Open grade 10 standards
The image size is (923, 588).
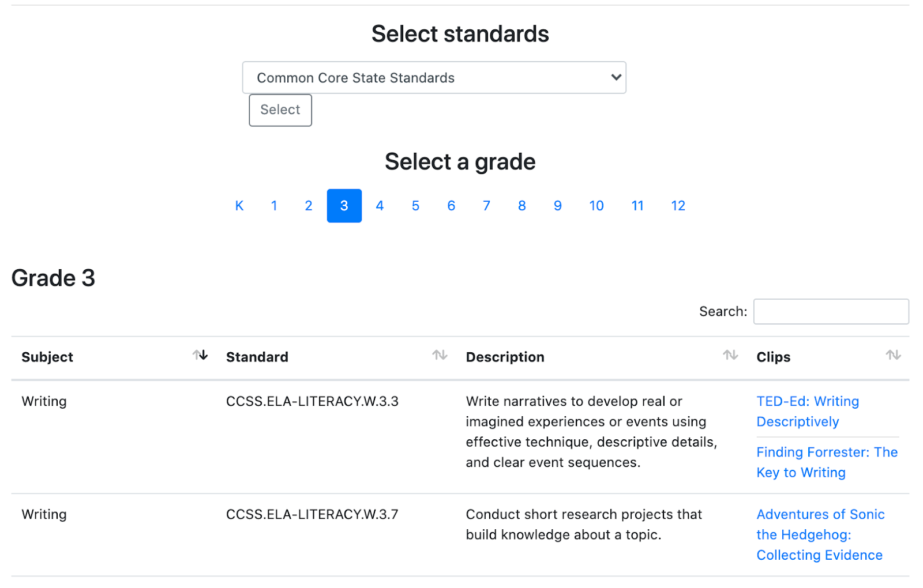click(596, 206)
